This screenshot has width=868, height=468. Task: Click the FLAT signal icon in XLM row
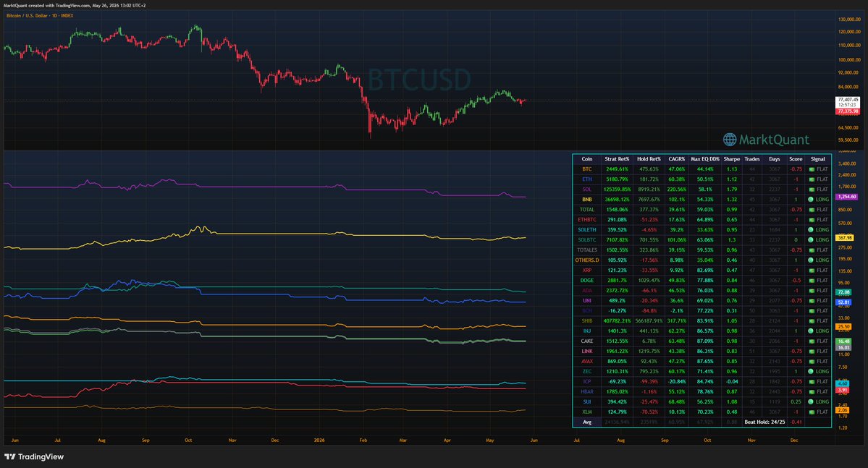coord(812,412)
